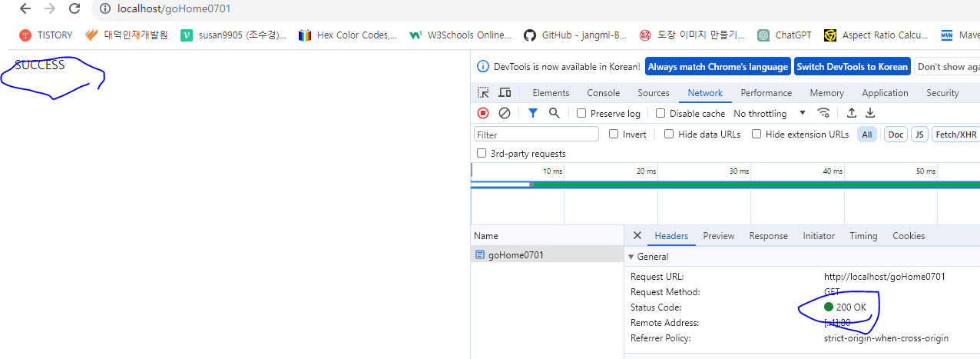The image size is (980, 359).
Task: Close the request details pane
Action: click(x=637, y=236)
